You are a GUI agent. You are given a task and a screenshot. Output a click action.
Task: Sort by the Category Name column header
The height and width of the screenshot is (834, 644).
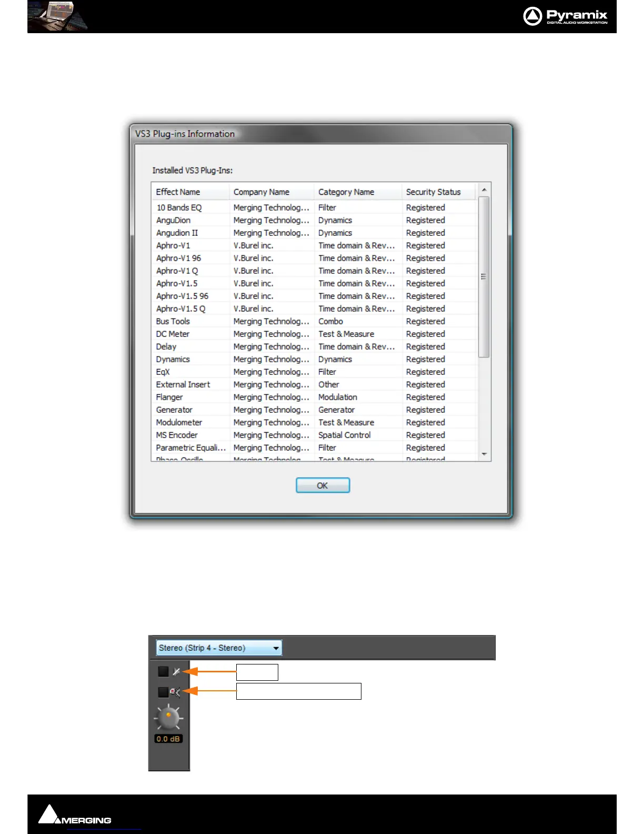[x=358, y=192]
